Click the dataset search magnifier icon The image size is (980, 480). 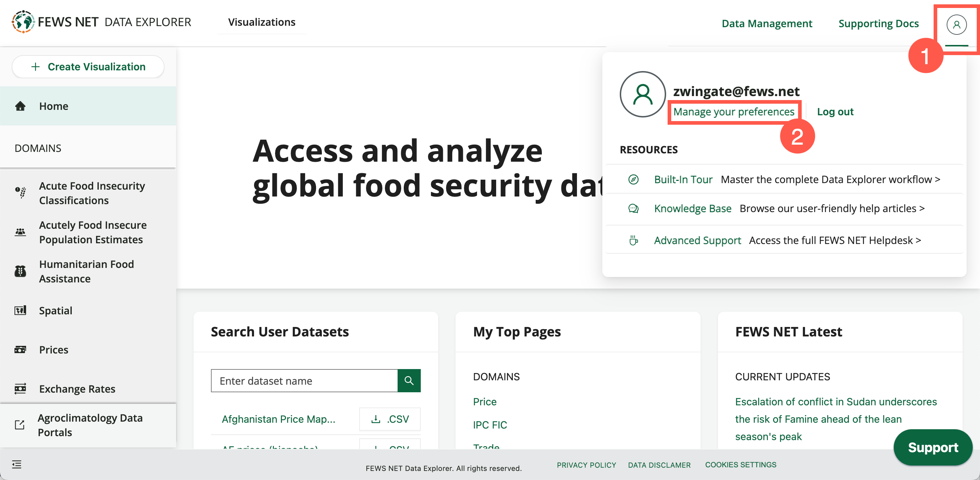click(410, 381)
